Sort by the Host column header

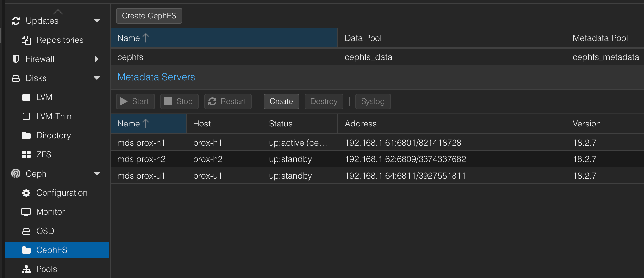tap(224, 124)
